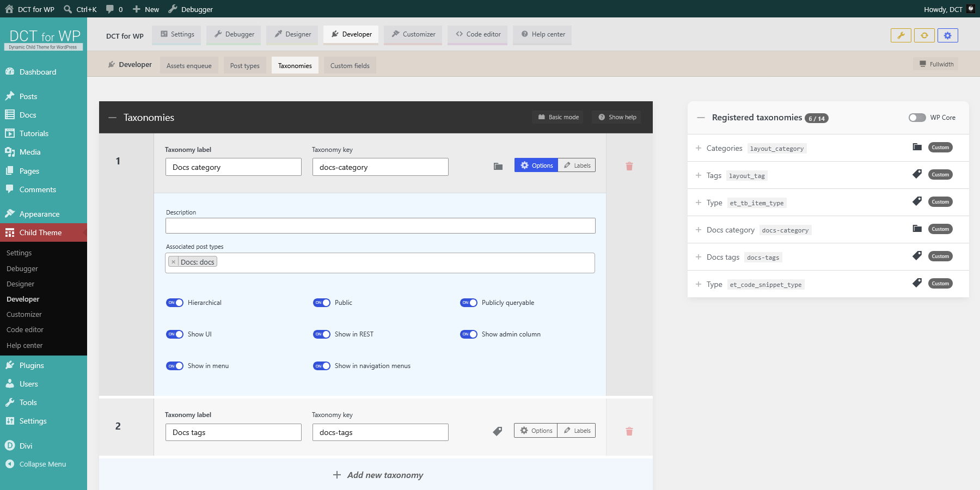Toggle Public switch

(x=322, y=303)
